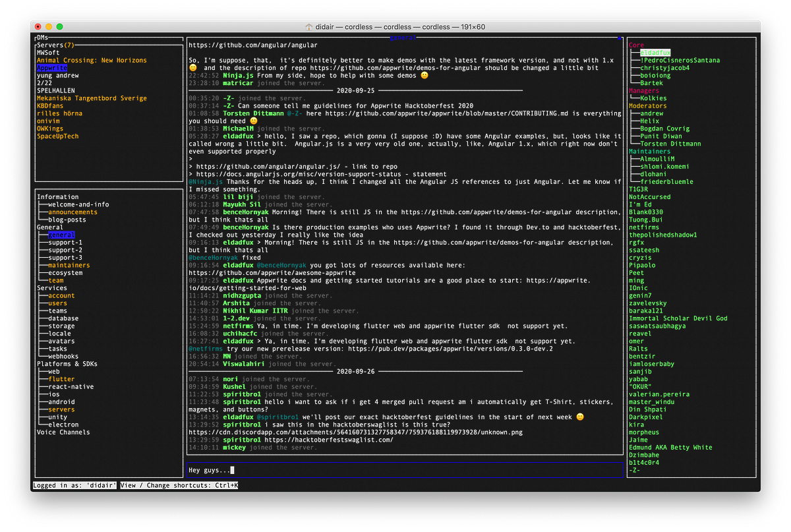Select member friederbluemle

pyautogui.click(x=667, y=182)
